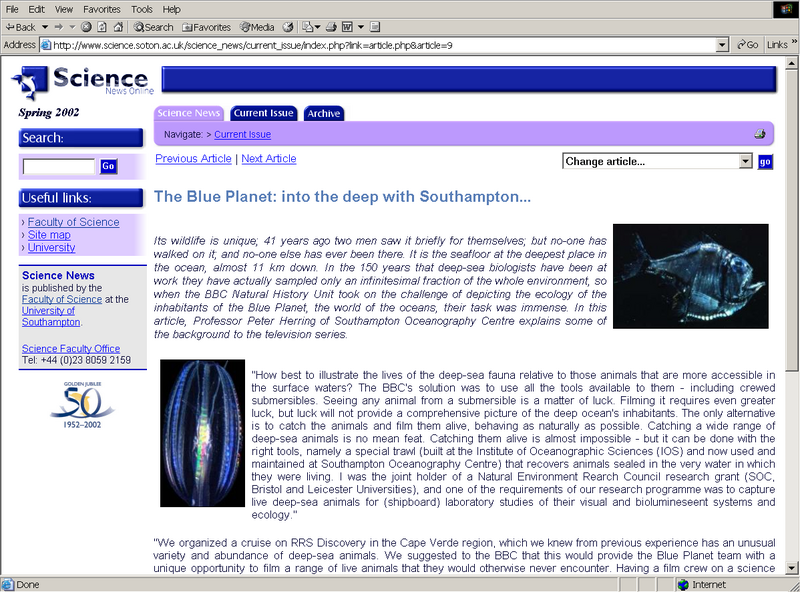Click the Internet zone globe icon

[x=683, y=585]
